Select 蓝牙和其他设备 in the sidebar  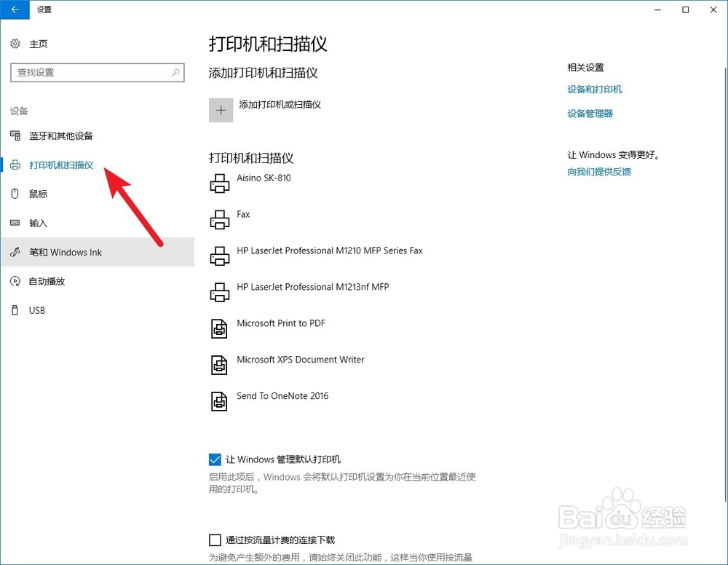click(61, 135)
